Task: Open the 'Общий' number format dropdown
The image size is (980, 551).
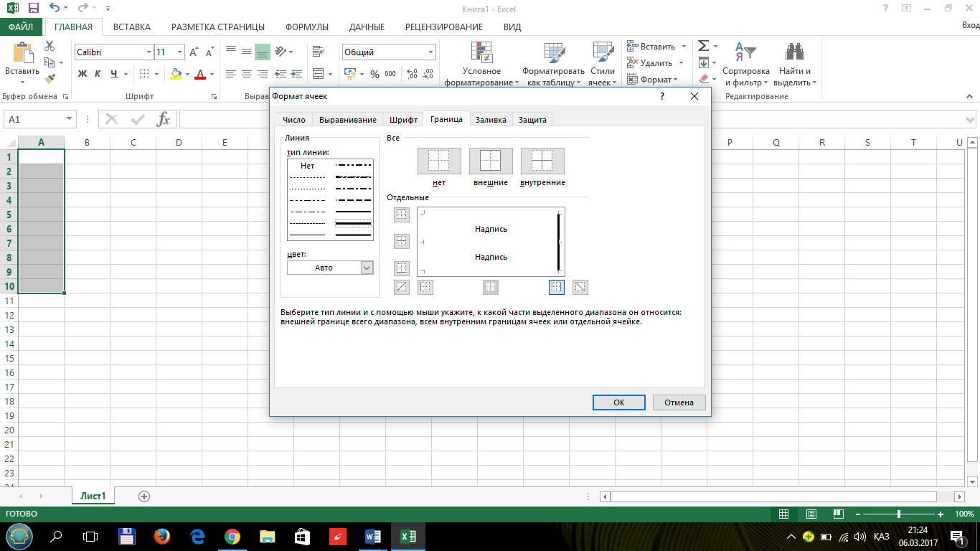Action: [431, 52]
